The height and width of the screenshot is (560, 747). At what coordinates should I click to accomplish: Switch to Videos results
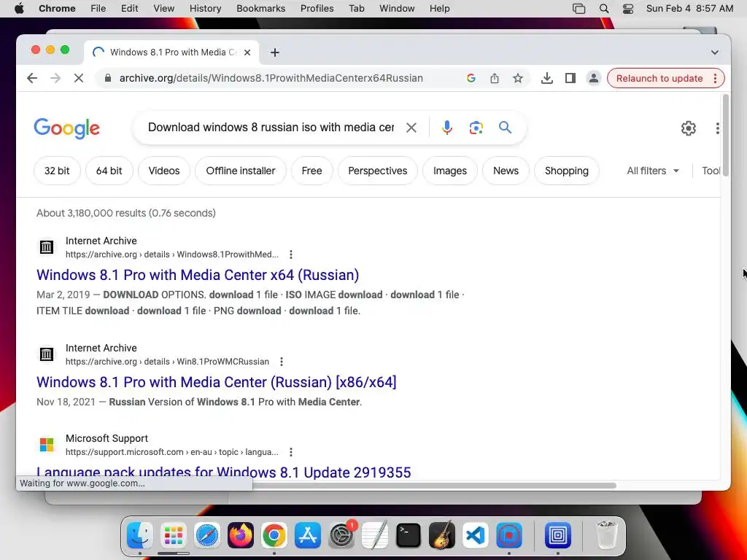point(164,171)
